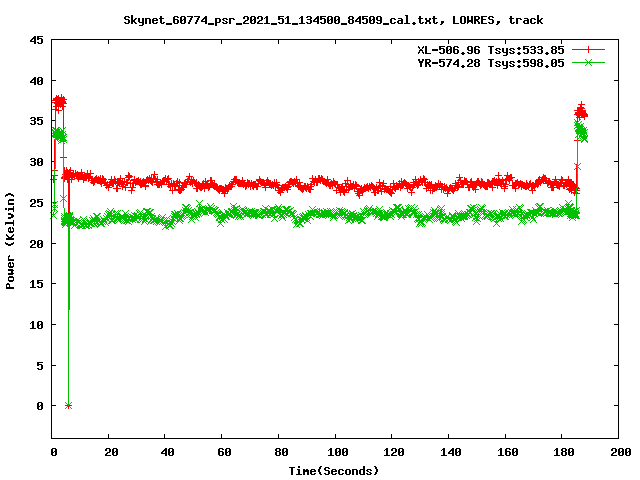640x480 pixels.
Task: Click y-axis tick label 40
Action: (x=36, y=81)
